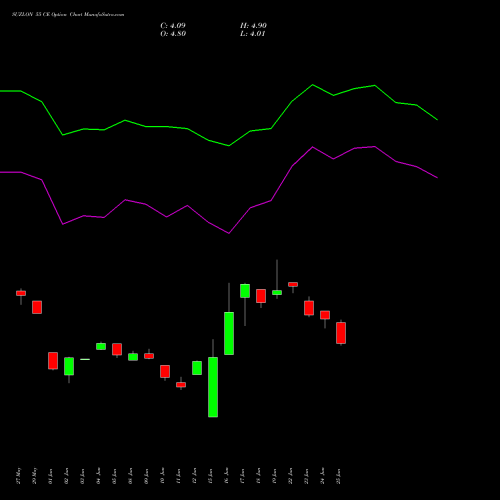Select the tall green candle for 15 Jun
Viewport: 500px width, 500px height.
pyautogui.click(x=213, y=387)
